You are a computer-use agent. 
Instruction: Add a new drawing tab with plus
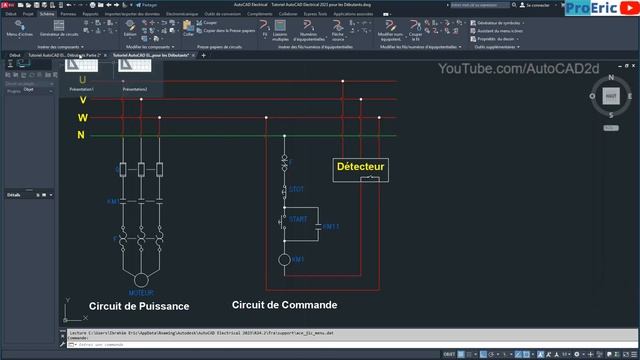(x=203, y=56)
